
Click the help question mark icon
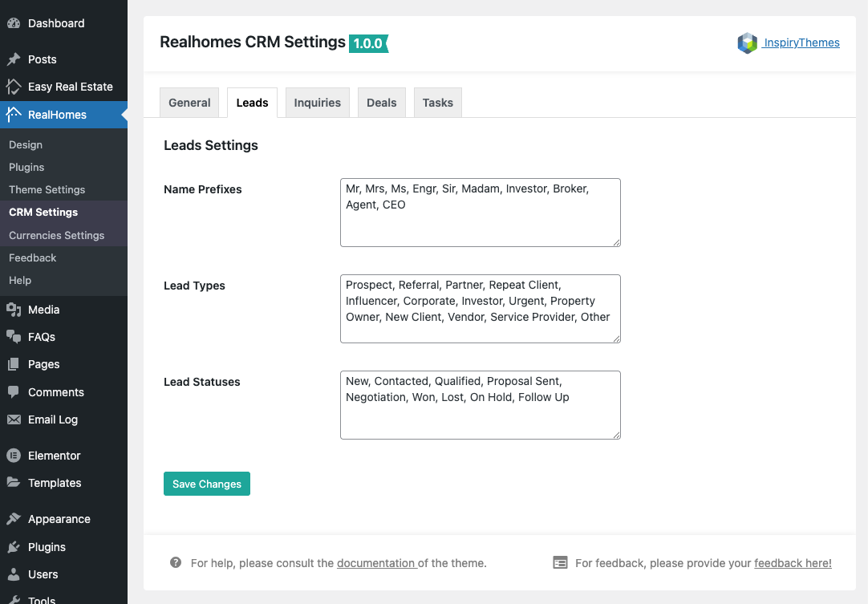click(x=176, y=563)
